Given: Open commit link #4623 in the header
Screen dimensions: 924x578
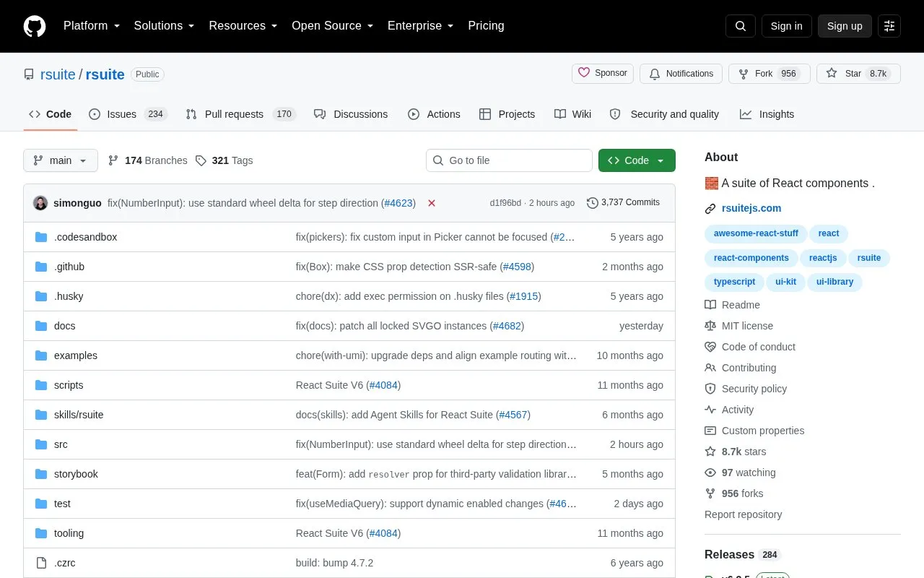Looking at the screenshot, I should [x=398, y=203].
